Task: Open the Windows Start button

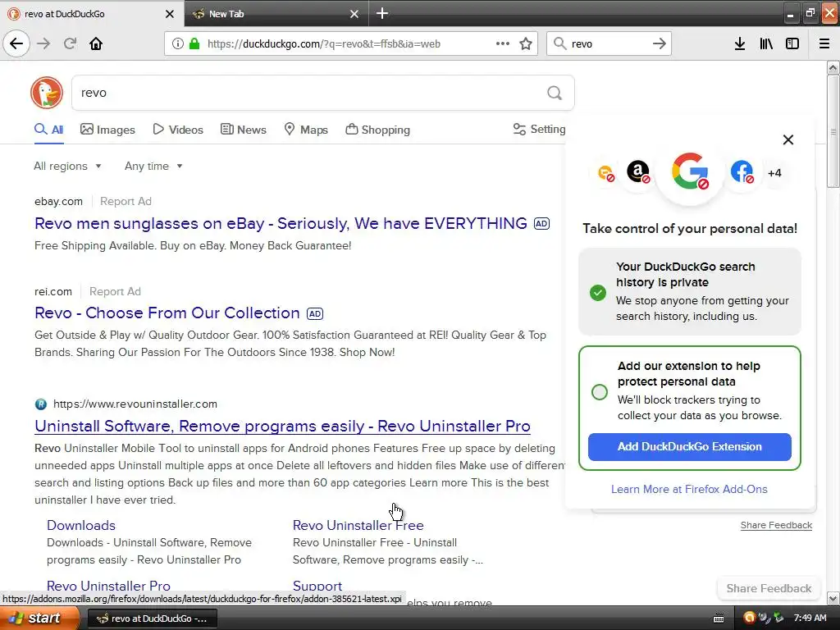Action: (x=40, y=619)
